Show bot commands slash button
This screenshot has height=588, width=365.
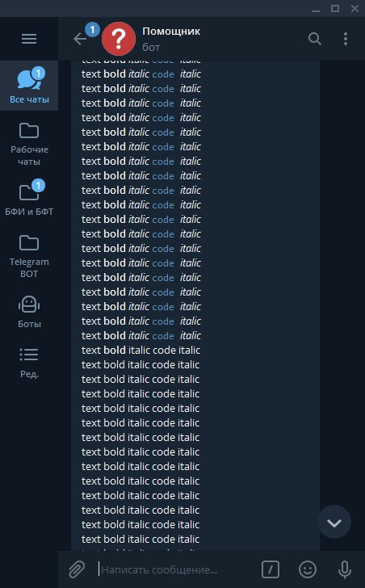[x=271, y=569]
